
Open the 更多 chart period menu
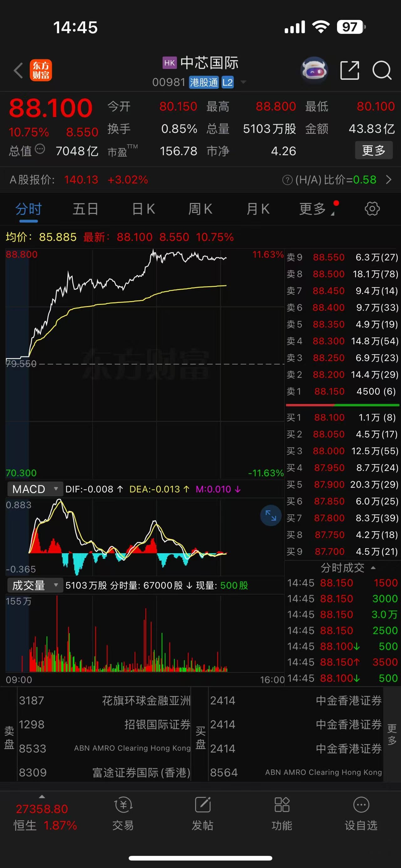316,209
